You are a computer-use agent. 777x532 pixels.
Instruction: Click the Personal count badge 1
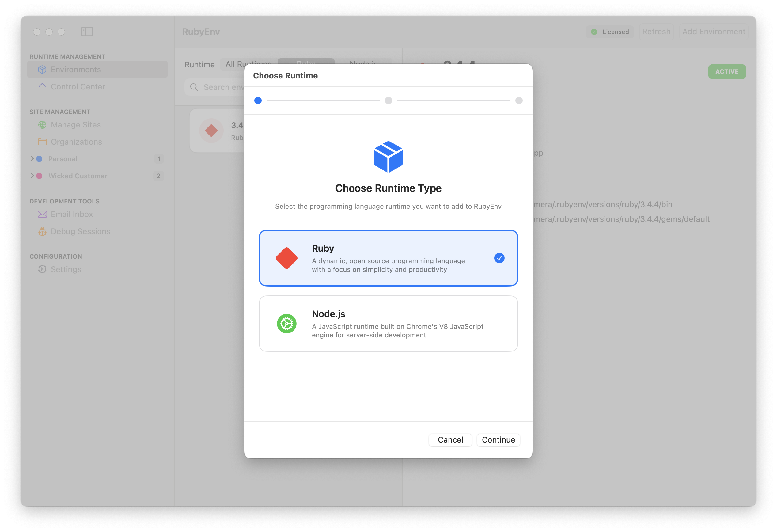click(x=158, y=158)
